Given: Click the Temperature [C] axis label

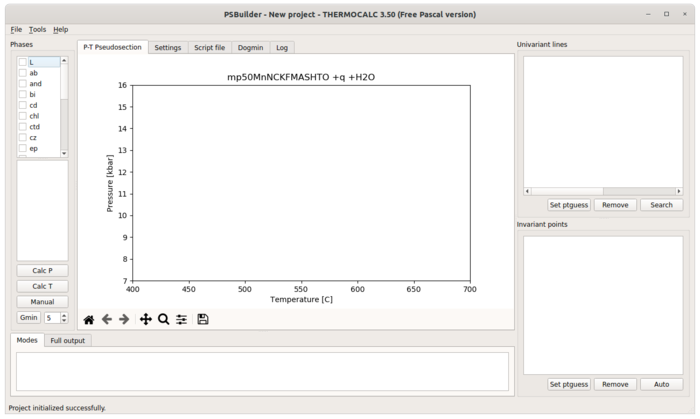Looking at the screenshot, I should pos(301,299).
